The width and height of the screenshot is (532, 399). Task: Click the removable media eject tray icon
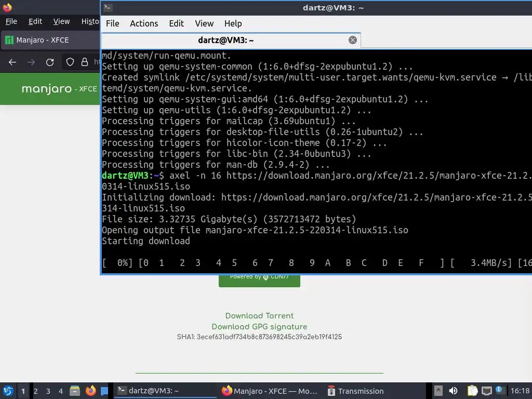(x=438, y=391)
